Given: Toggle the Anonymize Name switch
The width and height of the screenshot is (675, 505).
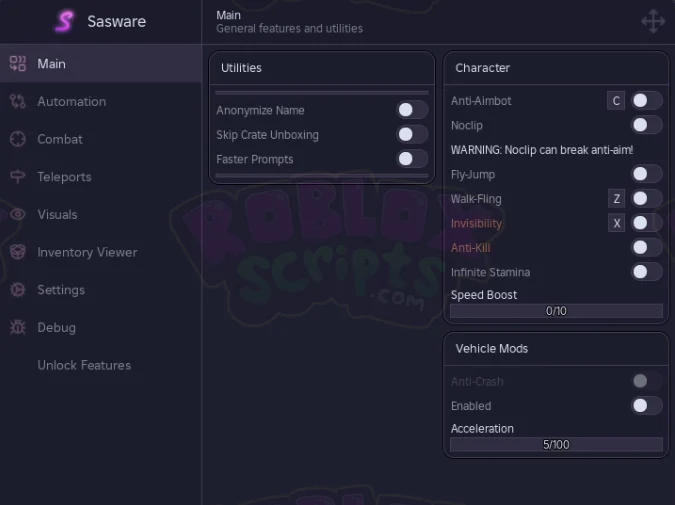Looking at the screenshot, I should tap(412, 110).
